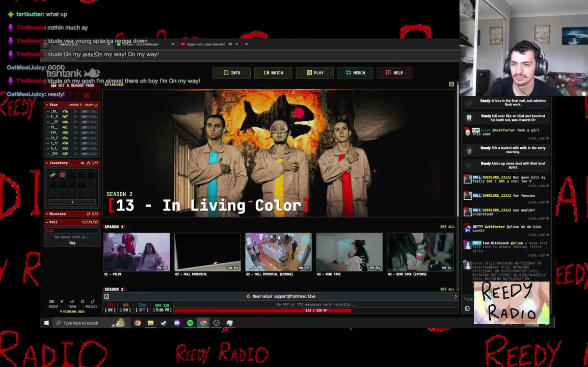Toggle the TOYS OFF switch
The width and height of the screenshot is (588, 367).
tap(142, 308)
